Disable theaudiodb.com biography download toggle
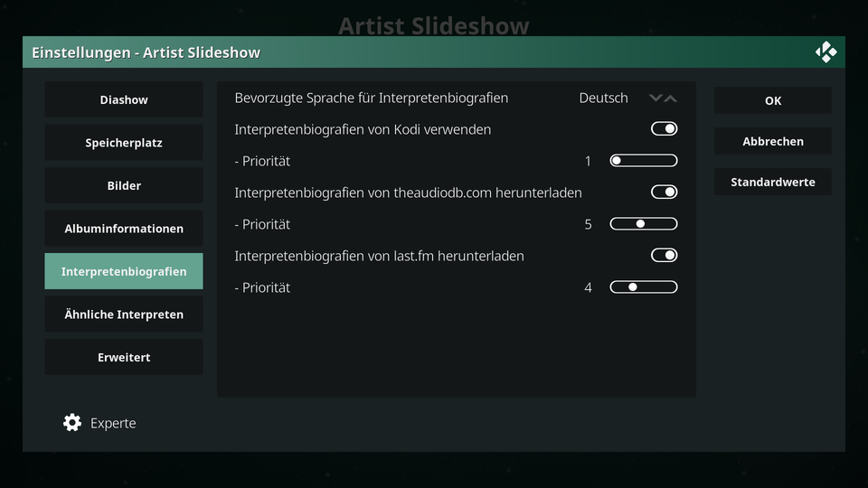 click(664, 192)
